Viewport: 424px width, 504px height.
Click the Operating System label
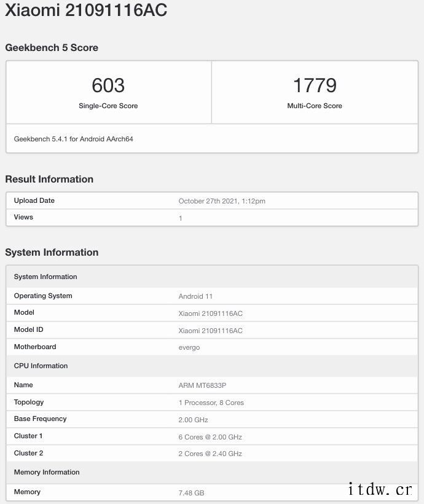[43, 296]
